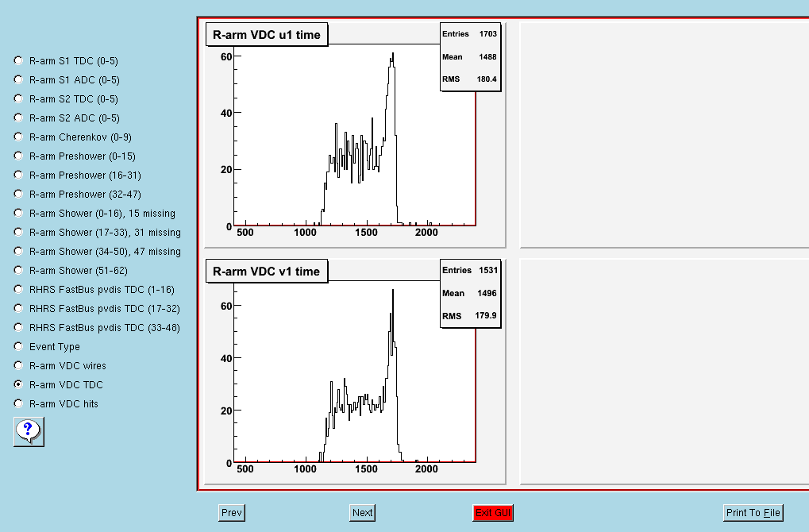The height and width of the screenshot is (532, 809).
Task: Click the u1 statistics box with Entries 1703
Action: tap(471, 56)
